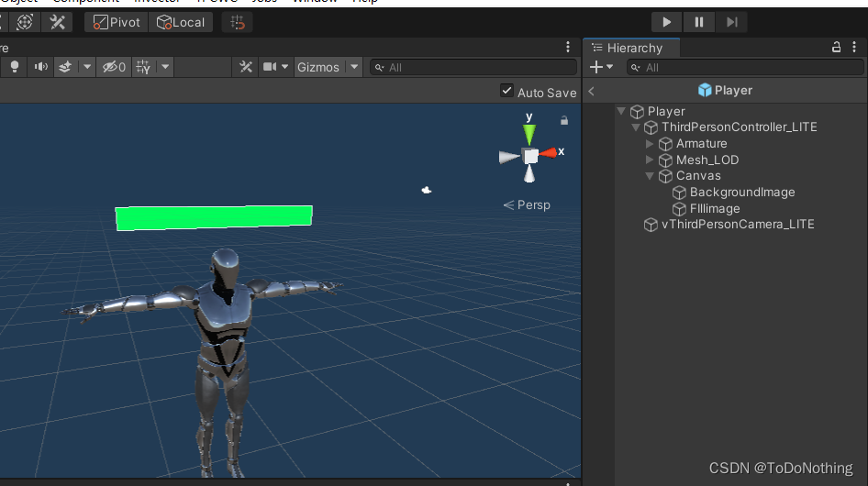868x486 pixels.
Task: Toggle scene lighting with the bulb icon
Action: pos(15,67)
